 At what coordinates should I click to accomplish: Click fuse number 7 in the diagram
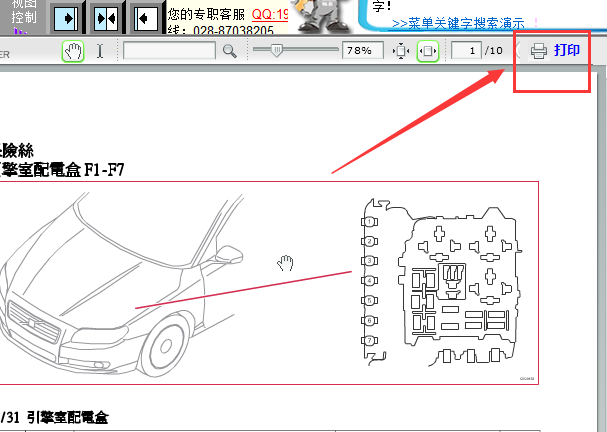(x=370, y=341)
